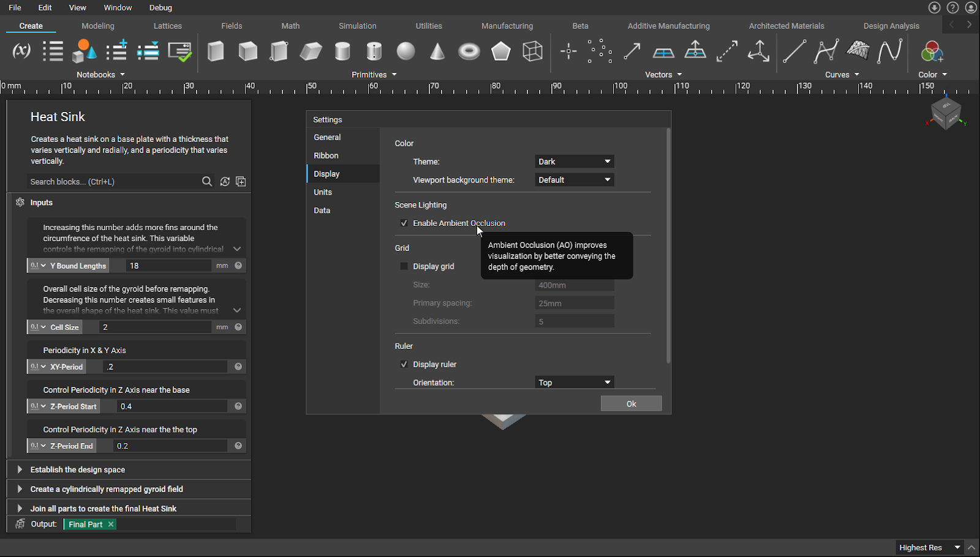
Task: Expand Cell Size description chevron
Action: (x=237, y=310)
